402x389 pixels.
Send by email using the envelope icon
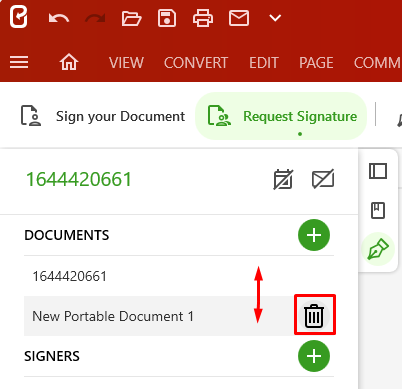coord(239,18)
